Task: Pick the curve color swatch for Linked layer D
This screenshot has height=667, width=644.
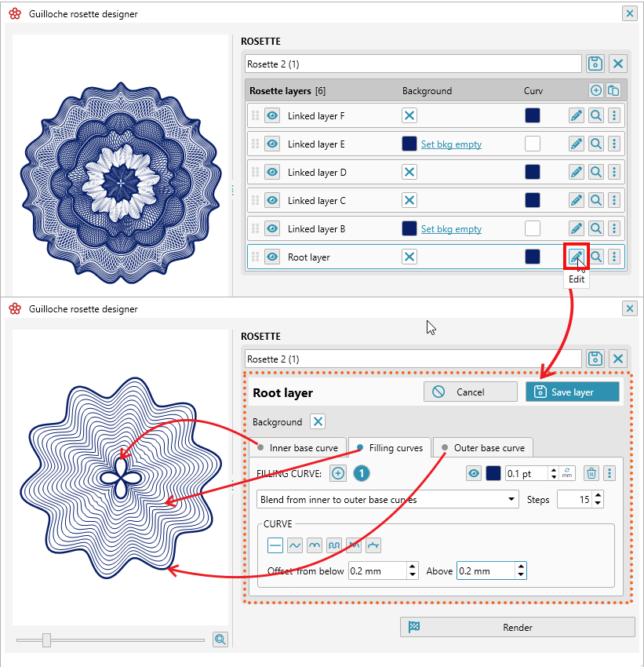Action: pyautogui.click(x=533, y=172)
